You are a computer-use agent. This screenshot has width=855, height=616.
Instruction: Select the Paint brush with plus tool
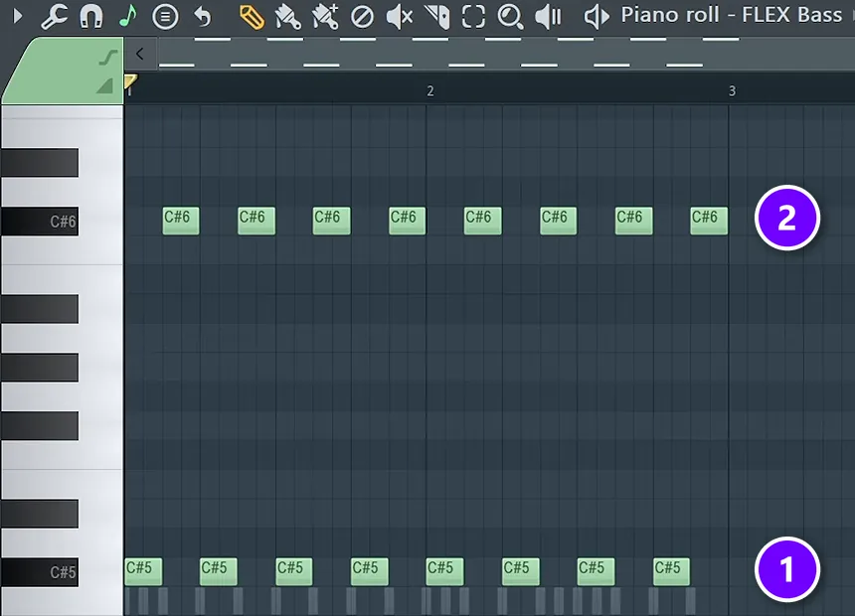tap(325, 16)
